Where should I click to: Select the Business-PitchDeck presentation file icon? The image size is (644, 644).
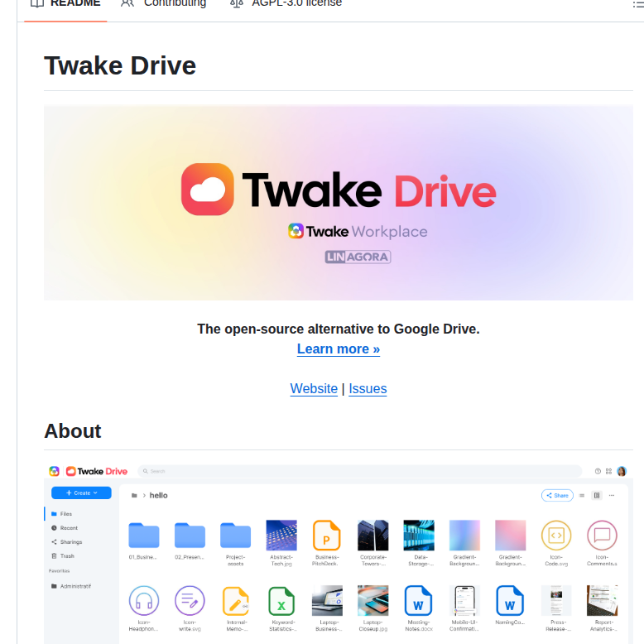click(x=326, y=536)
